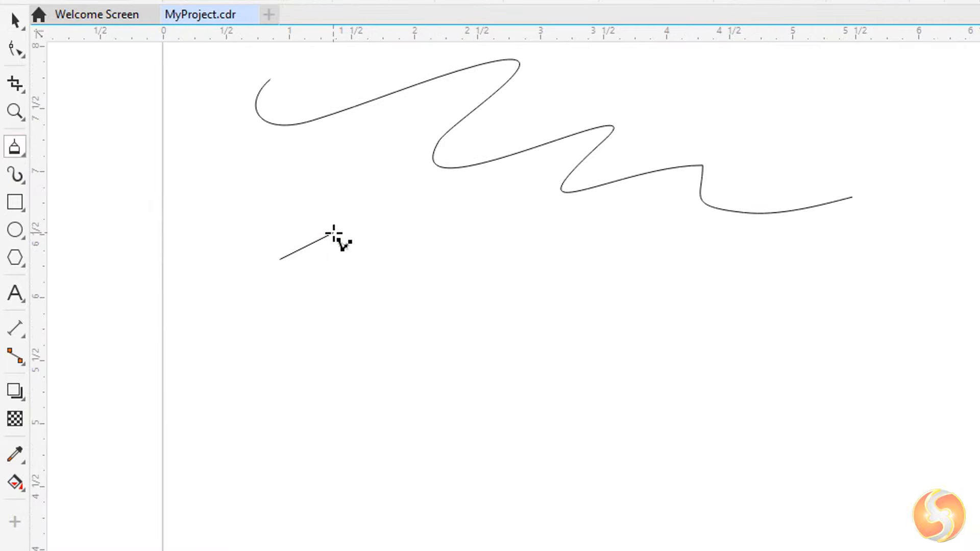Open the color fill swatch

pyautogui.click(x=15, y=482)
